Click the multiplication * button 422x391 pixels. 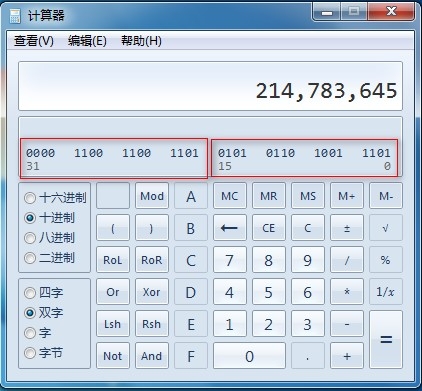pos(347,292)
